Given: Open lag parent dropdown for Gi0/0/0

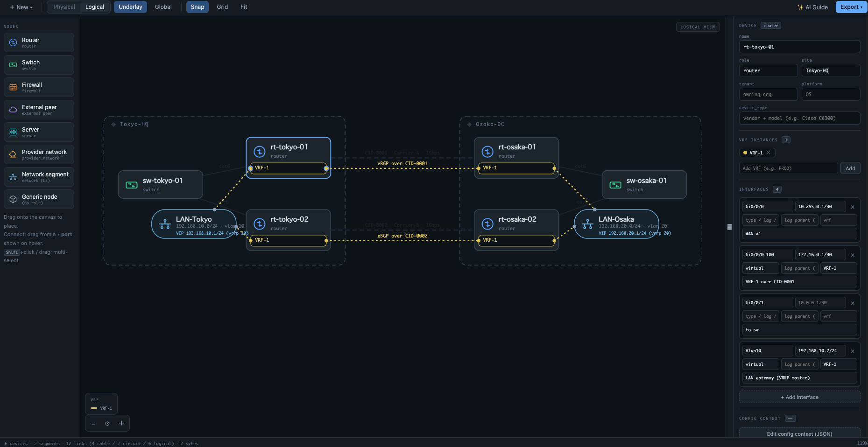Looking at the screenshot, I should [x=800, y=220].
